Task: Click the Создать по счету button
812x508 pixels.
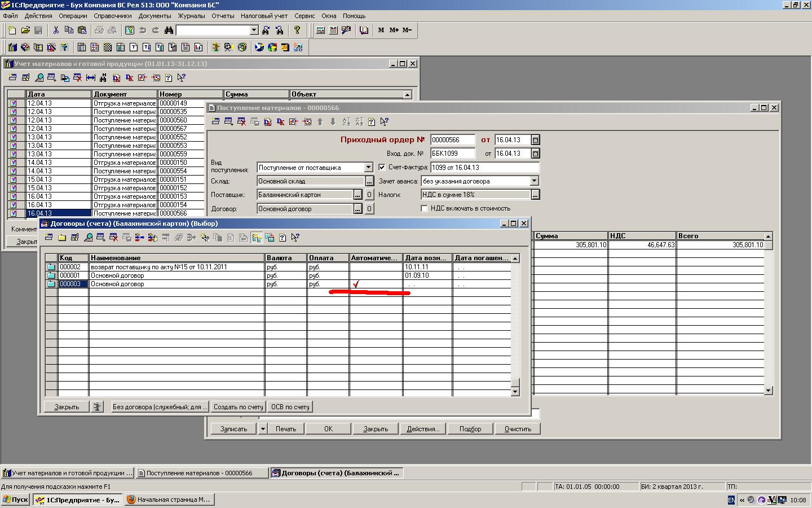Action: (238, 407)
